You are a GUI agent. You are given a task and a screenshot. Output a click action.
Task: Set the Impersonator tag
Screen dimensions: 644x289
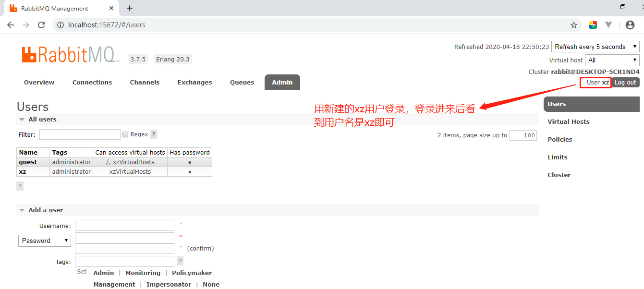[169, 284]
